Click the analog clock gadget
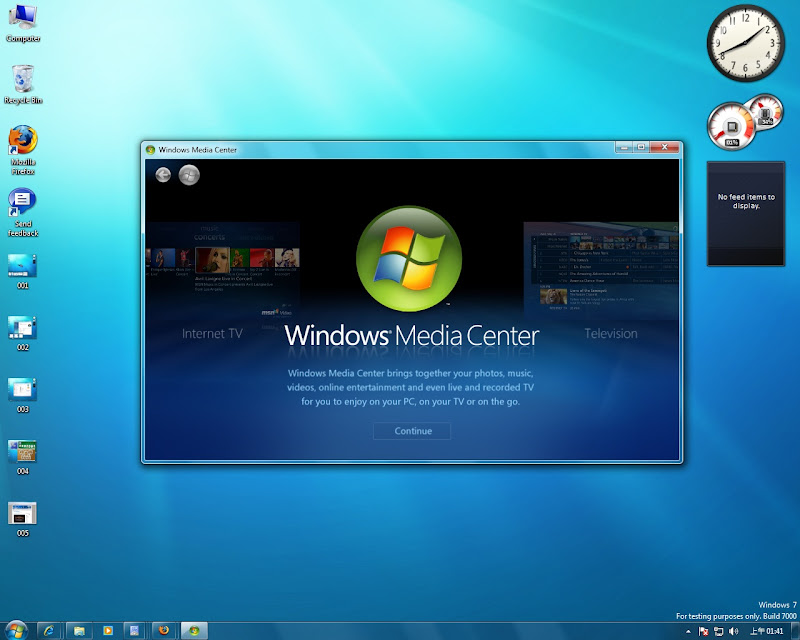Image resolution: width=800 pixels, height=640 pixels. point(745,43)
